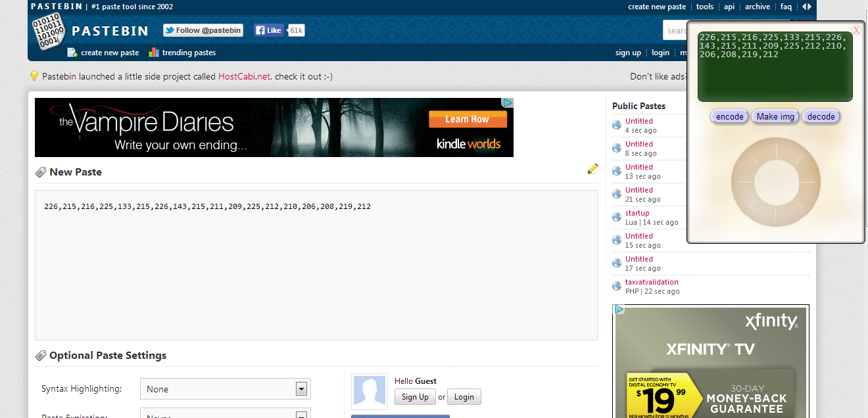This screenshot has width=868, height=418.
Task: Click globe icon beside taxvatvalidation paste
Action: (x=617, y=286)
